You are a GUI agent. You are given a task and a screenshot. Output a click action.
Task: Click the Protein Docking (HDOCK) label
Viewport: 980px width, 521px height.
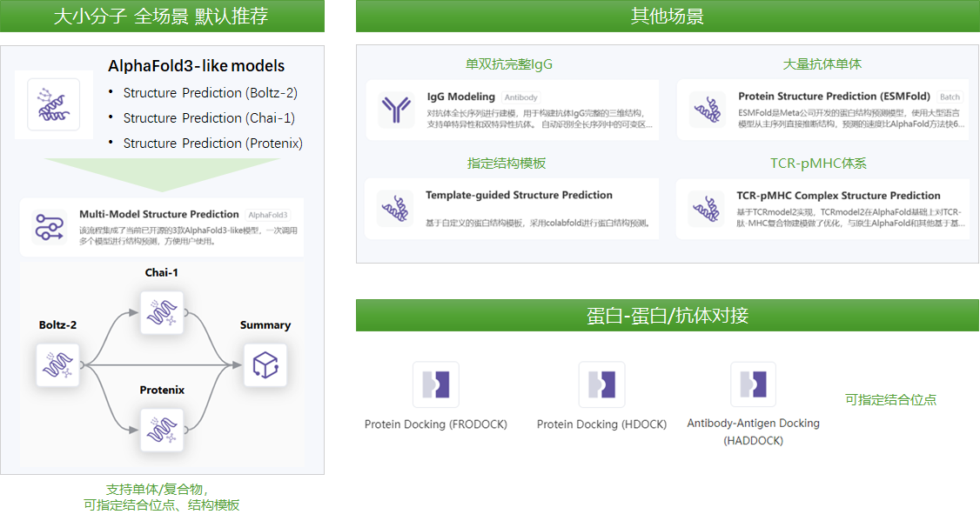click(x=602, y=424)
